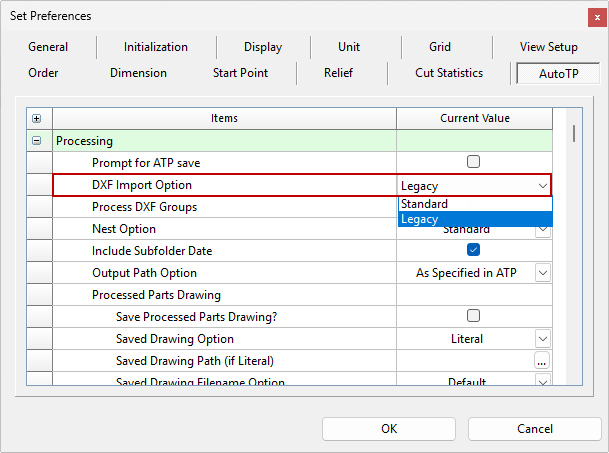Switch to the General tab
Screen dimensions: 609x453
point(48,47)
